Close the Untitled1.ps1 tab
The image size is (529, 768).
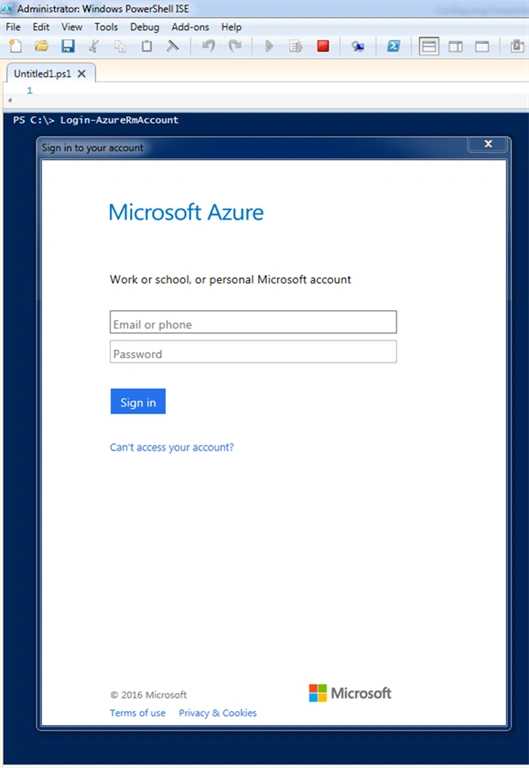82,73
